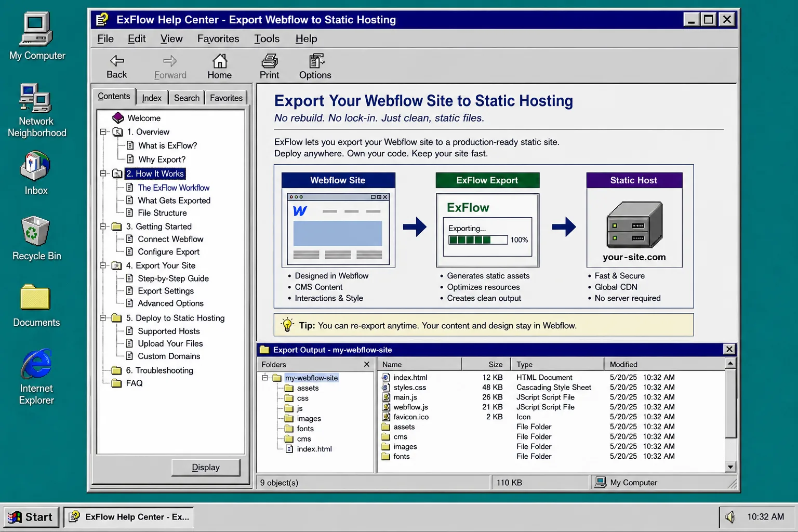
Task: Switch to the Favorites tab in the navigation pane
Action: (x=226, y=98)
